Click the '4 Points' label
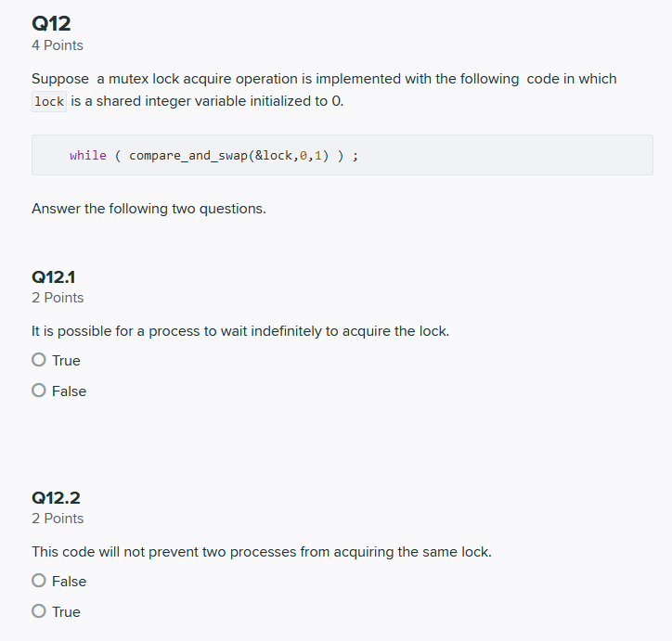 [58, 45]
